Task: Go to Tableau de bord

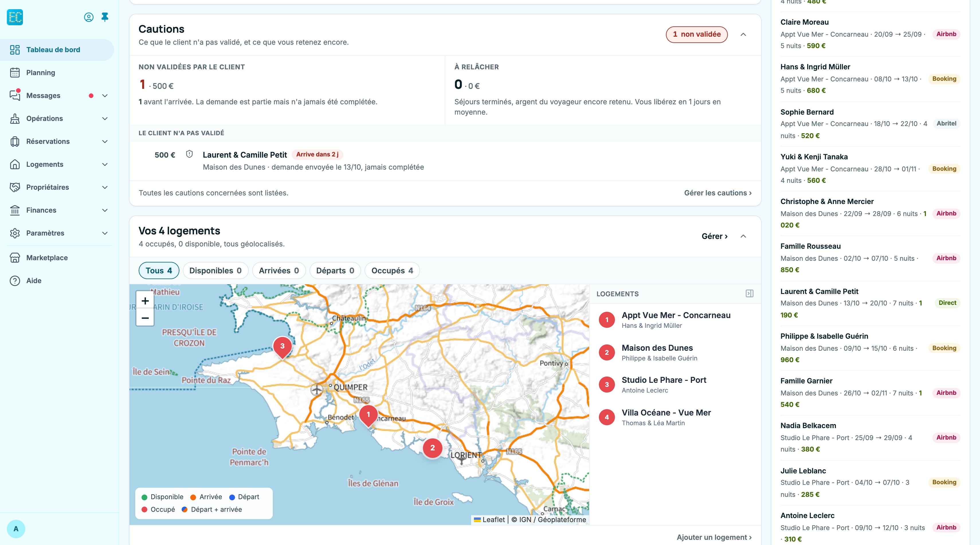Action: (57, 50)
